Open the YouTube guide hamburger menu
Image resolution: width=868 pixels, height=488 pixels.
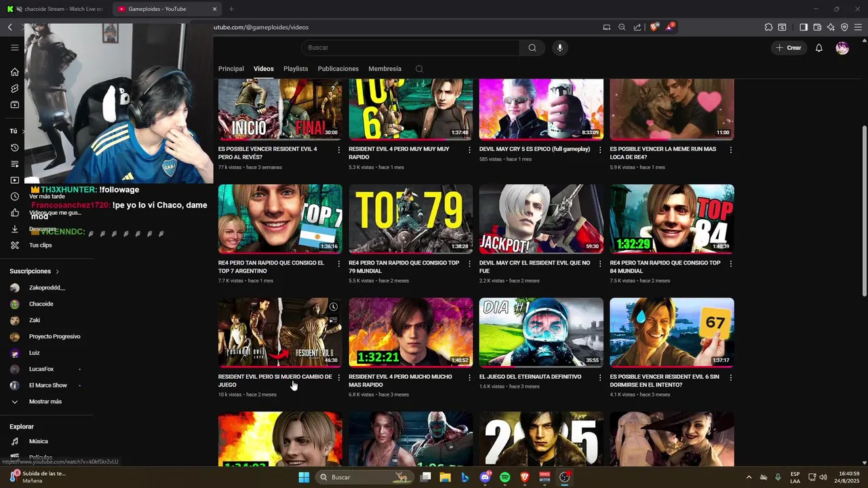(14, 47)
